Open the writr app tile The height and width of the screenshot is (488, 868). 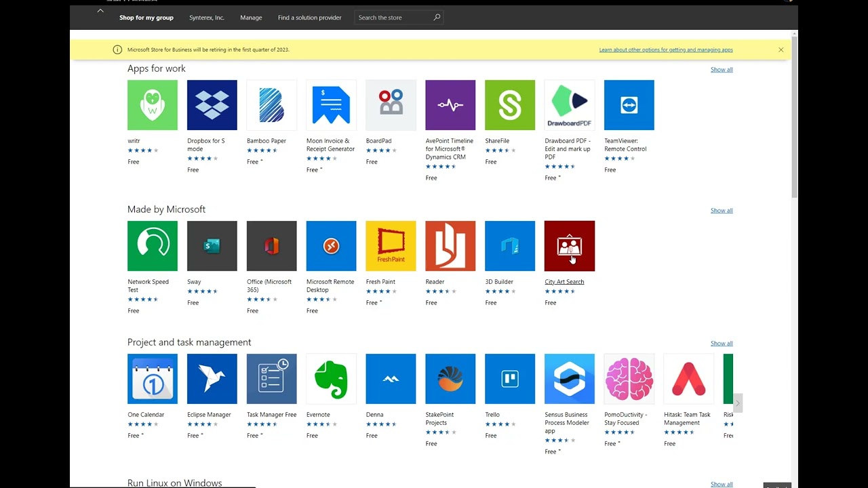click(153, 105)
